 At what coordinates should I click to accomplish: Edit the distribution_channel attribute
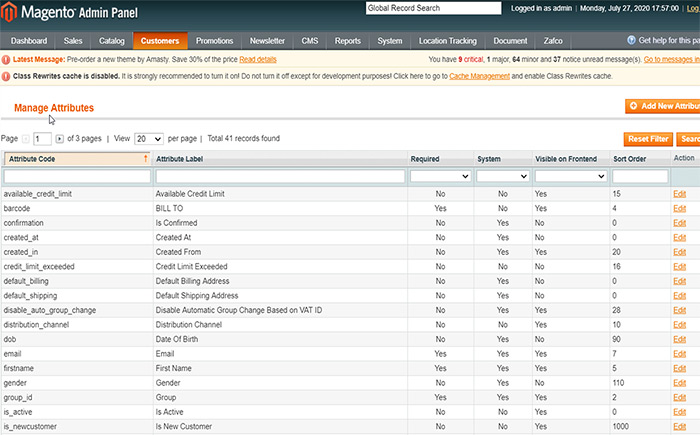tap(679, 325)
